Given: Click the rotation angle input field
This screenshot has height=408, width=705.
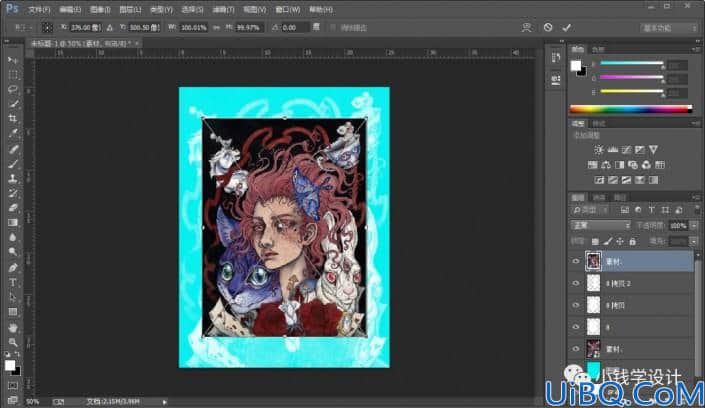Looking at the screenshot, I should 295,27.
